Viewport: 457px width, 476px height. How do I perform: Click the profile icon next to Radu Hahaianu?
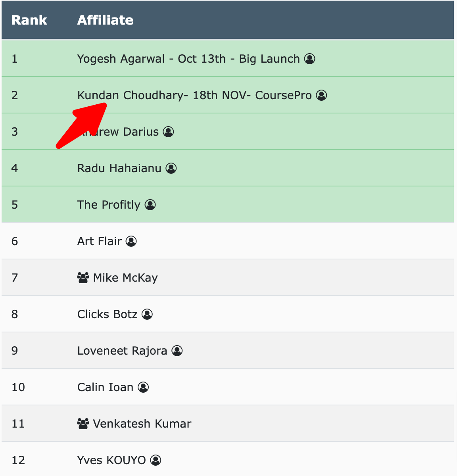[171, 168]
